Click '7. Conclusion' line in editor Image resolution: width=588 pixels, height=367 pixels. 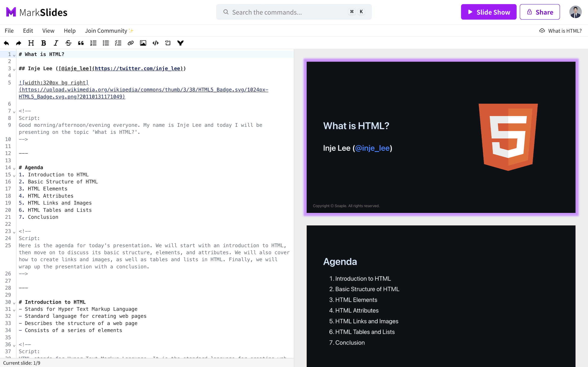39,217
